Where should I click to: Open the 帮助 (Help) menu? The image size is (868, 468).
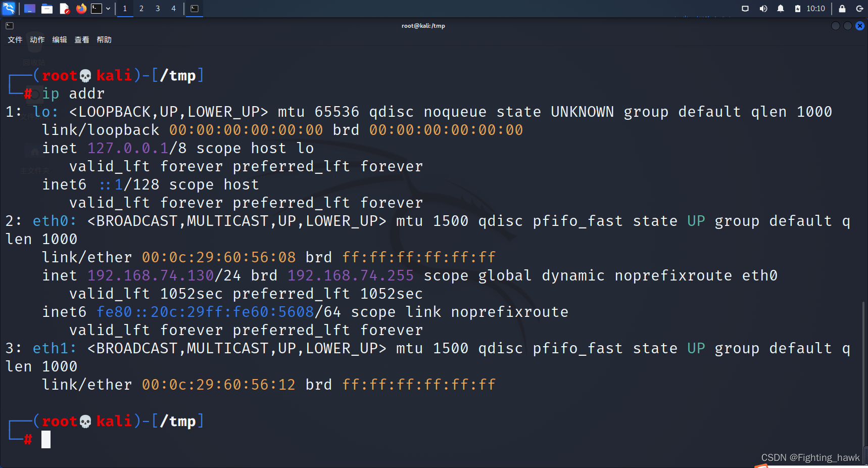[x=104, y=40]
